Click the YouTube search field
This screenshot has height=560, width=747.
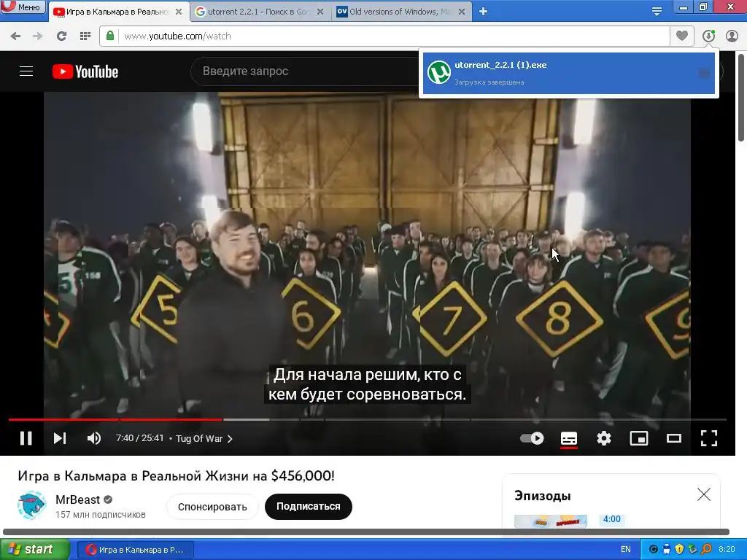305,71
